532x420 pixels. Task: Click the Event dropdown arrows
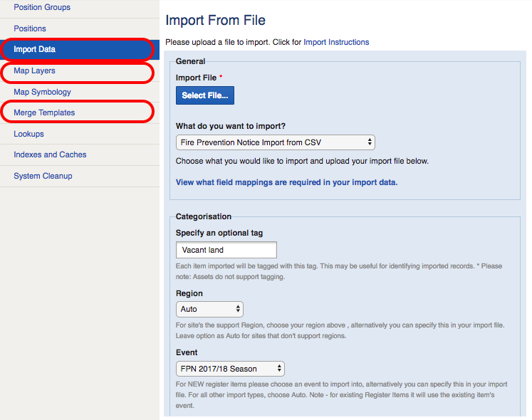(279, 369)
